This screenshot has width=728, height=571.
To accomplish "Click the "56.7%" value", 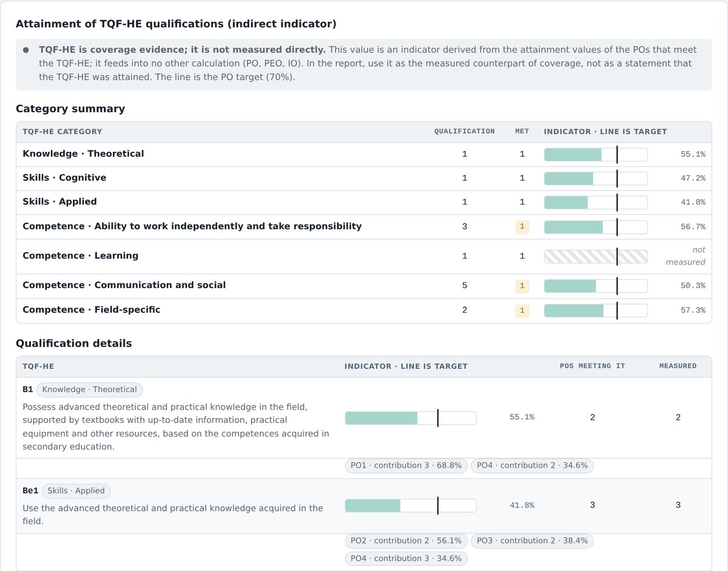I will (x=693, y=227).
